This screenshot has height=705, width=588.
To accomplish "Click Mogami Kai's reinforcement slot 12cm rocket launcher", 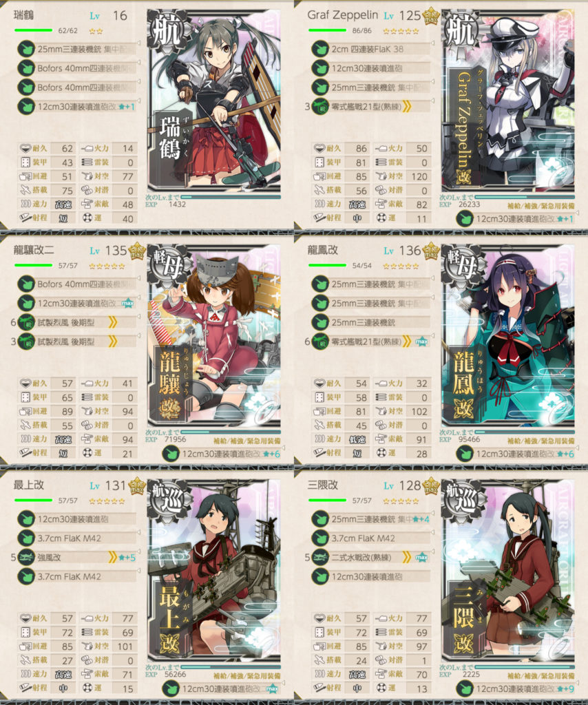I will pos(222,688).
